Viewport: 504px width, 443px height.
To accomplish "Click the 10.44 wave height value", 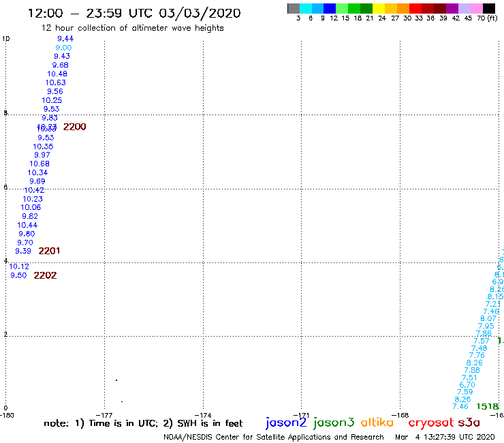I will point(27,225).
